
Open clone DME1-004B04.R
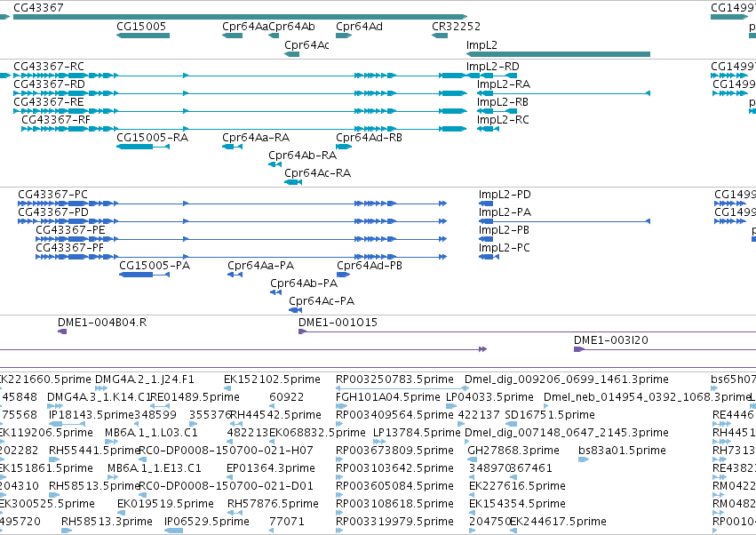(102, 323)
